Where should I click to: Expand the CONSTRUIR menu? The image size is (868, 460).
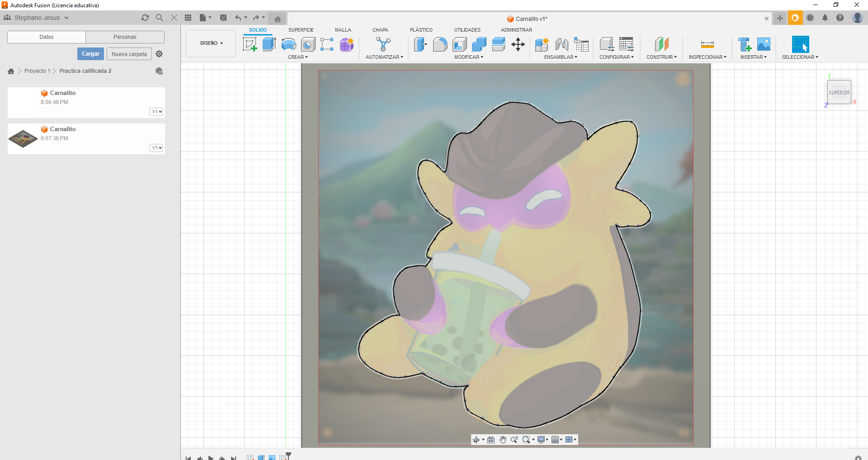point(661,57)
